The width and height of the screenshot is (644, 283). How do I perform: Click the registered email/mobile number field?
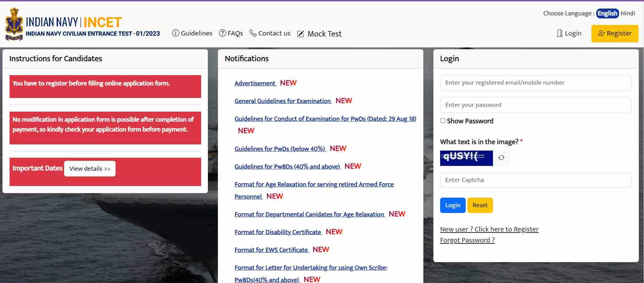[536, 83]
